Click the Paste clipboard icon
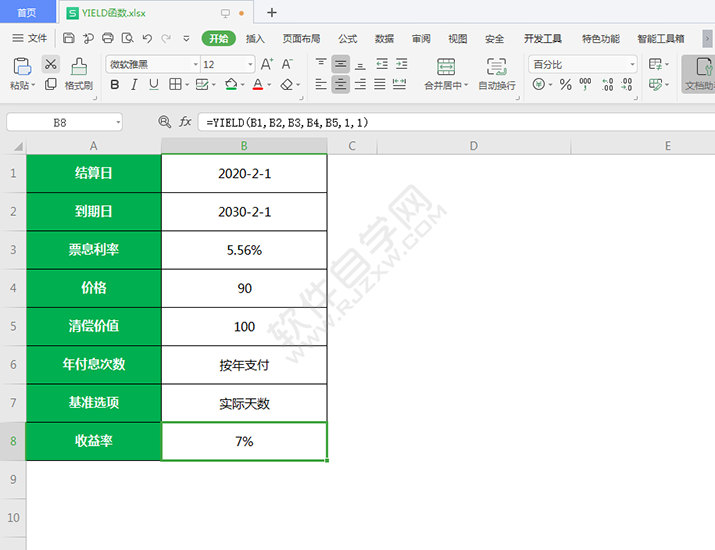Image resolution: width=715 pixels, height=550 pixels. [21, 66]
